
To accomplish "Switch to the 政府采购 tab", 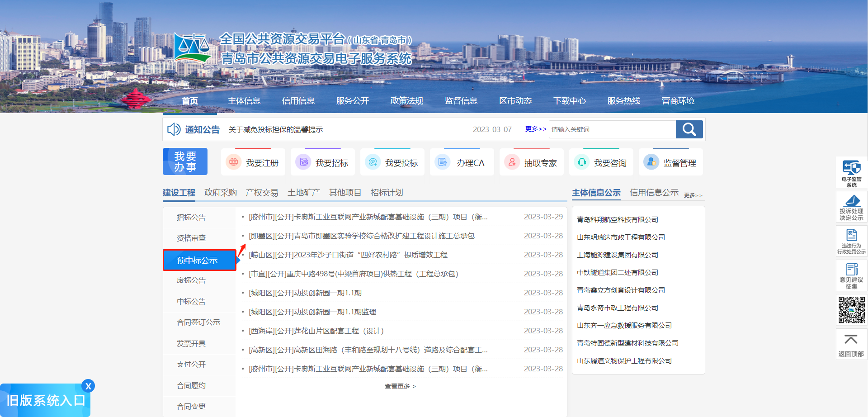I will [x=221, y=193].
